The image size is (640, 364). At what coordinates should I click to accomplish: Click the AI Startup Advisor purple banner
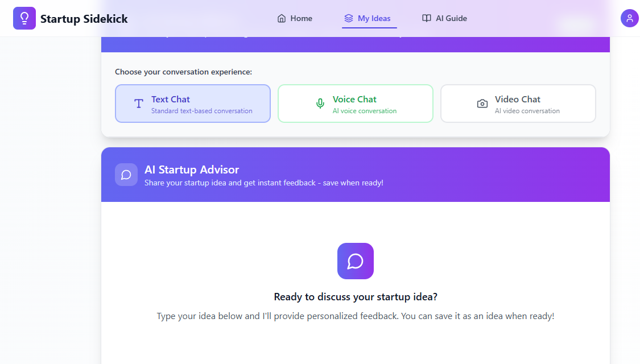[x=356, y=175]
